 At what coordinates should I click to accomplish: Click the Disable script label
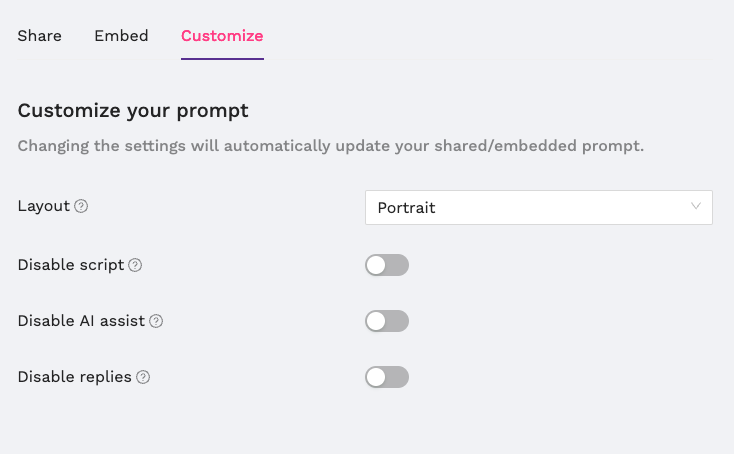click(x=71, y=265)
